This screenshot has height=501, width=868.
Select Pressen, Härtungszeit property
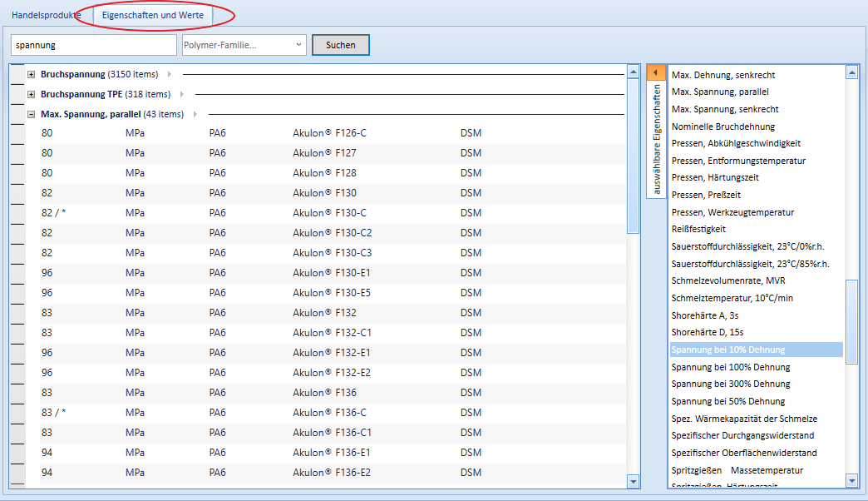715,178
